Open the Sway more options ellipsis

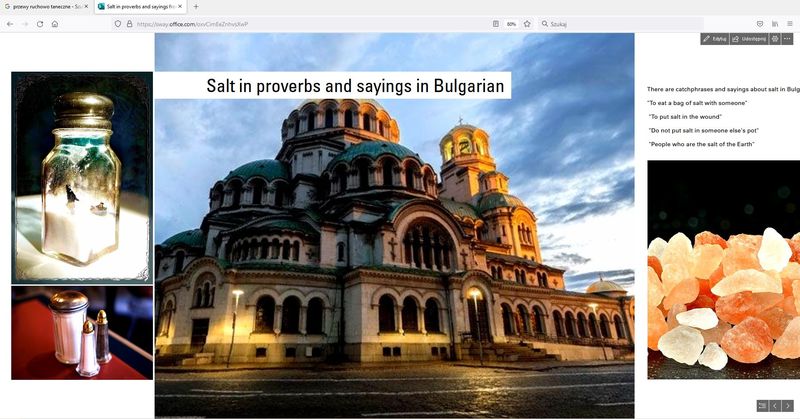tap(787, 39)
